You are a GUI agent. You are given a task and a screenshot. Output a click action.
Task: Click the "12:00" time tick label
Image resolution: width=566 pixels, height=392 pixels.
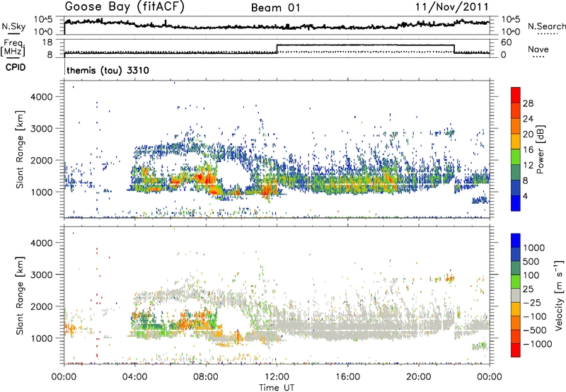277,377
